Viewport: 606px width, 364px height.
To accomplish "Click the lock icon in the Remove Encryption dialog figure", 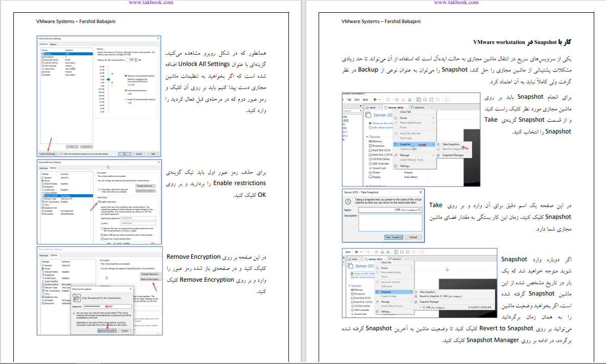I will click(x=77, y=298).
